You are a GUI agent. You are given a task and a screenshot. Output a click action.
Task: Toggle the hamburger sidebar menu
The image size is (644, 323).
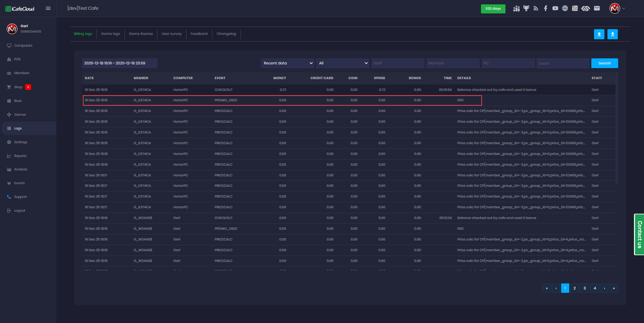pos(48,8)
